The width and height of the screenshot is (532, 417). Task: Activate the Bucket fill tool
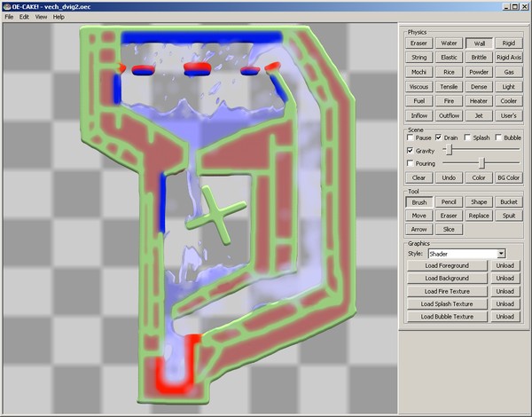click(x=508, y=202)
